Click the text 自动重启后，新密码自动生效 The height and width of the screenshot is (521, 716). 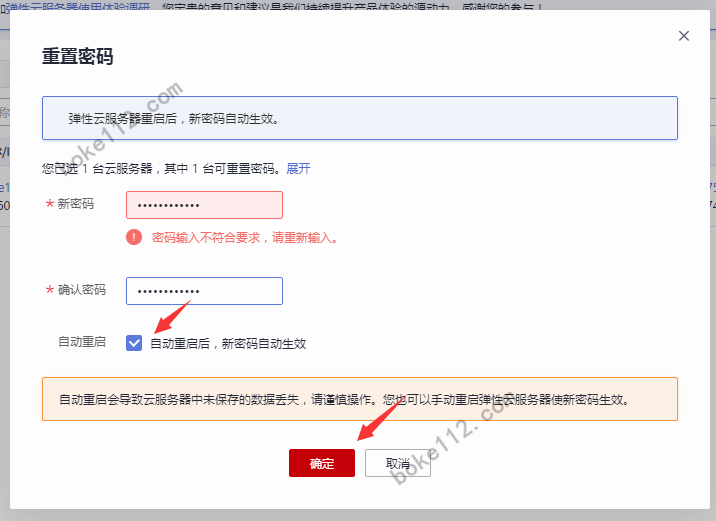(x=228, y=343)
